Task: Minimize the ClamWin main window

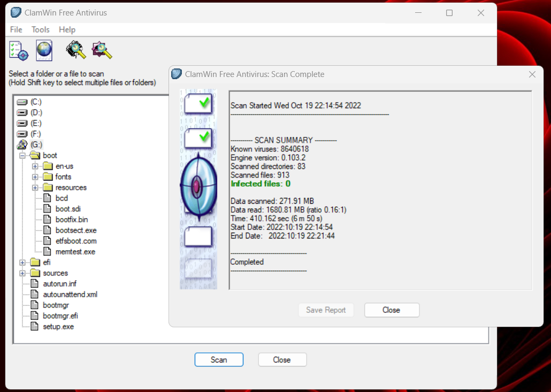Action: tap(418, 13)
